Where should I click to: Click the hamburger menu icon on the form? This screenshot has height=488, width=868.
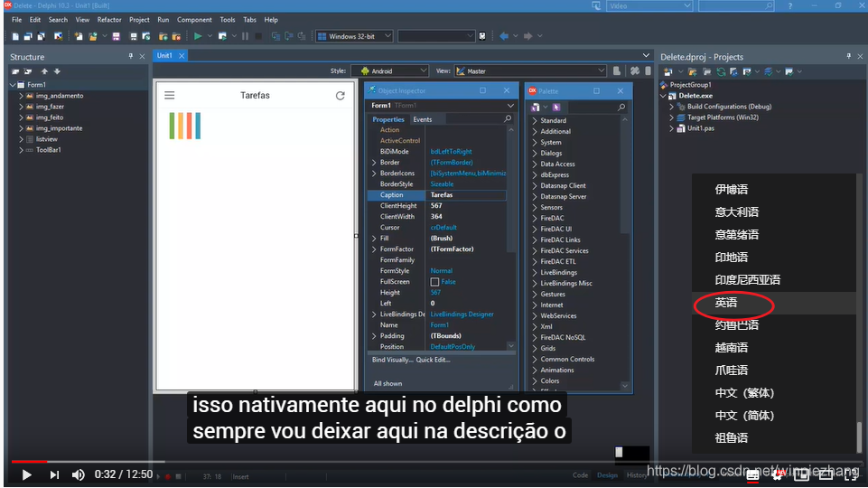tap(170, 95)
